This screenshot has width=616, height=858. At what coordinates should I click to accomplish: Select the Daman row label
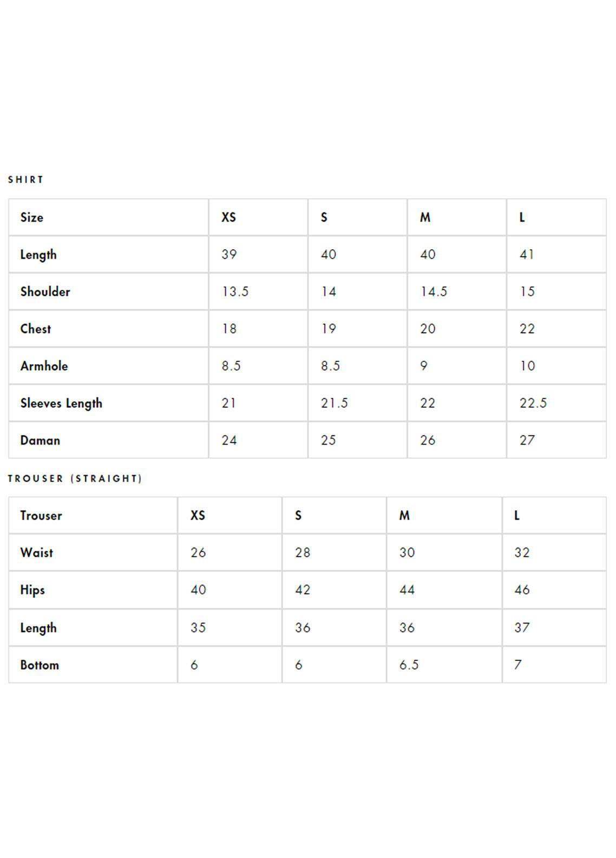click(x=40, y=440)
